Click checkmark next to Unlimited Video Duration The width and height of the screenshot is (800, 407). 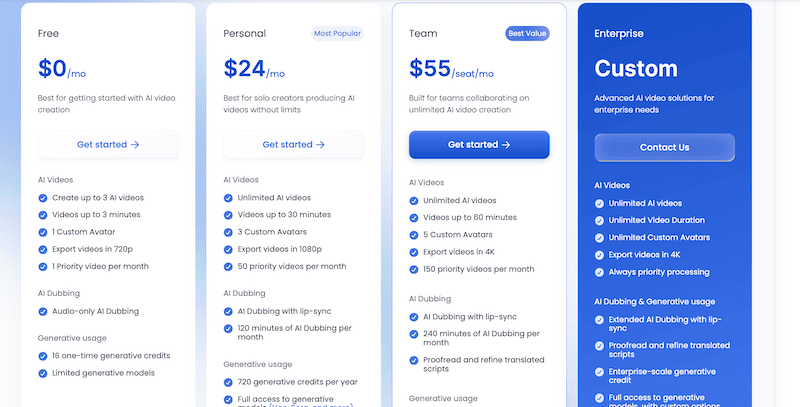click(600, 220)
